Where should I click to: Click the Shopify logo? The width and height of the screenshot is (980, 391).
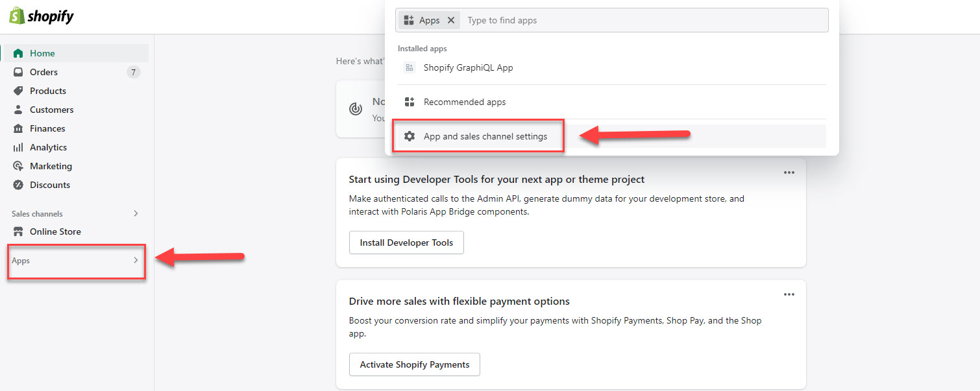click(x=42, y=16)
